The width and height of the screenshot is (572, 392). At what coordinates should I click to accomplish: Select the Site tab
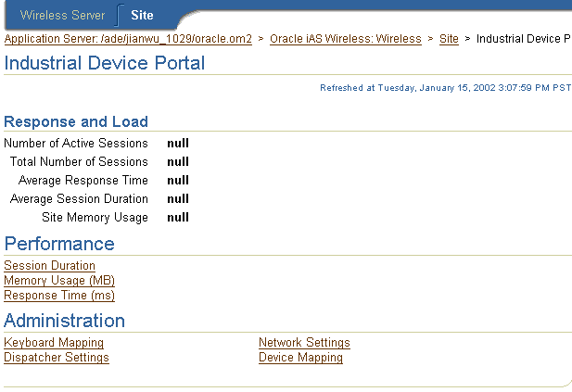142,16
